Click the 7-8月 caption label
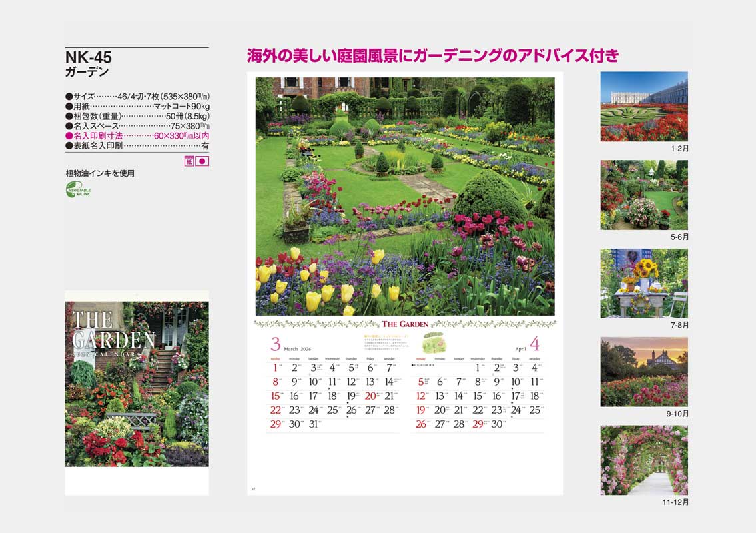 click(x=679, y=325)
